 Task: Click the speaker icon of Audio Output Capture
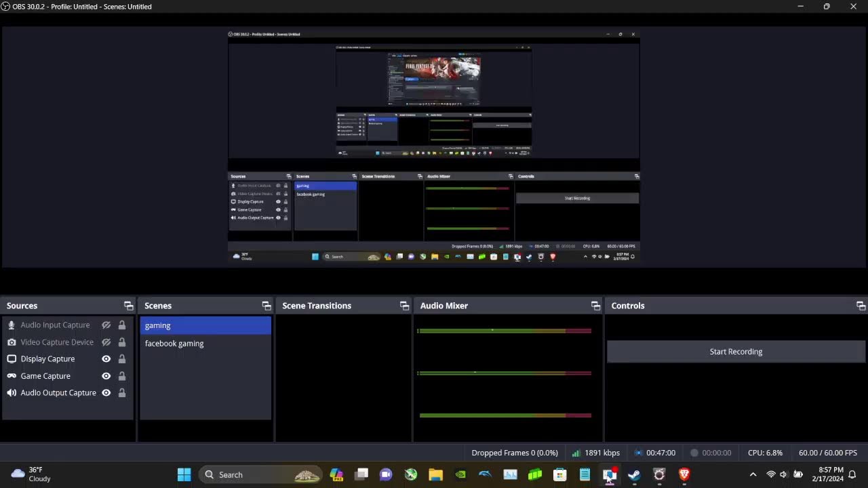[x=12, y=393]
